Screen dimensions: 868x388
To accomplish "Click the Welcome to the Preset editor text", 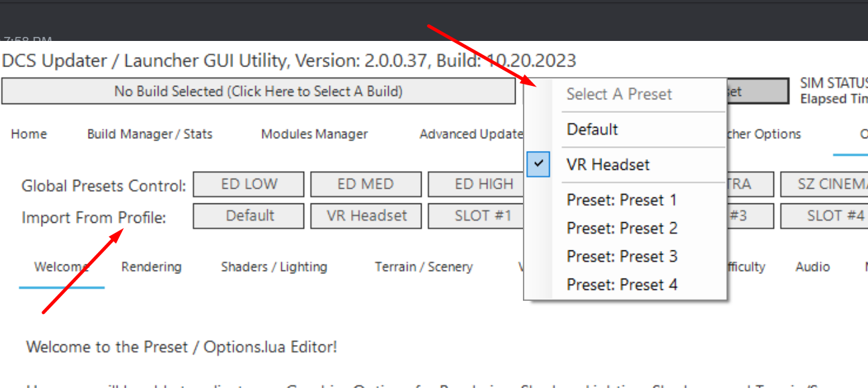I will point(181,347).
